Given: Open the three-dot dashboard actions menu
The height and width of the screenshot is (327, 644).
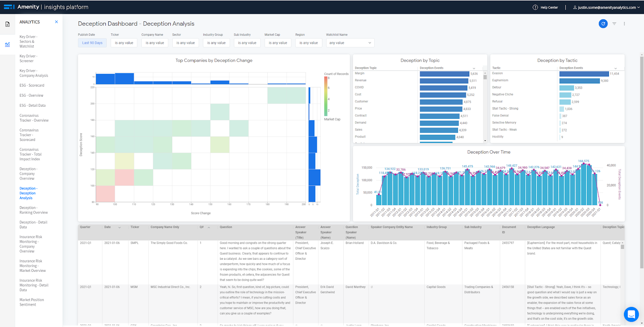Looking at the screenshot, I should pyautogui.click(x=624, y=24).
